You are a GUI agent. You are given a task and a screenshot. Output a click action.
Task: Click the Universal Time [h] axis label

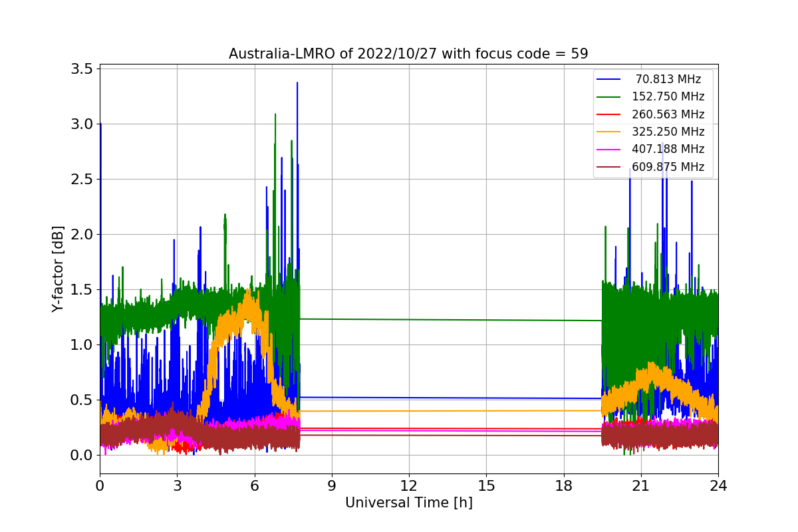[408, 503]
